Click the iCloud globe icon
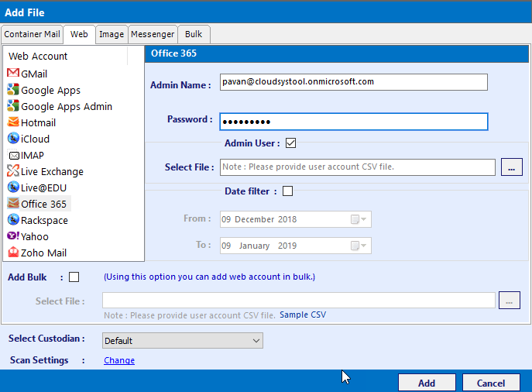Image resolution: width=532 pixels, height=392 pixels. click(13, 138)
